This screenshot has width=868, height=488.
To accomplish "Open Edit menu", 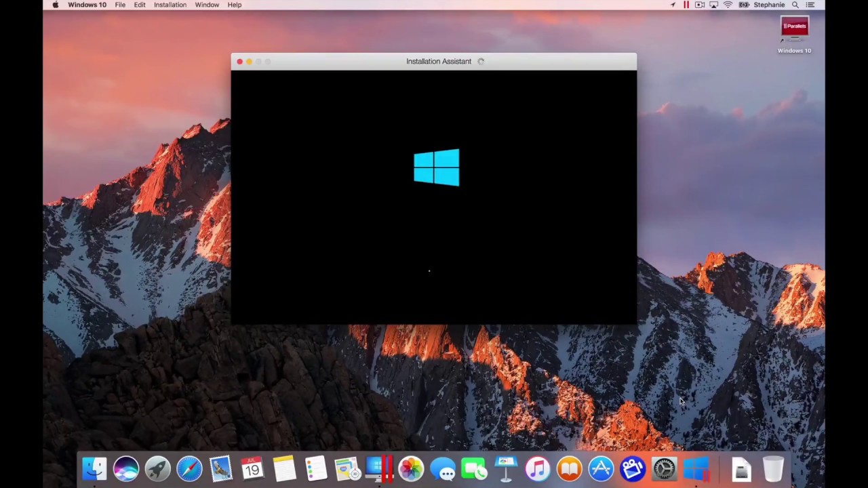I will (x=140, y=5).
